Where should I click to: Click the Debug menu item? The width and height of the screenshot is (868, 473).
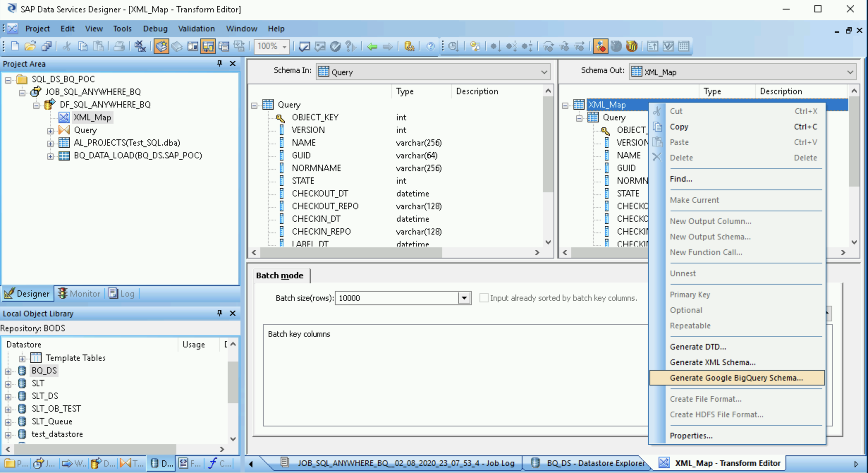(x=155, y=28)
